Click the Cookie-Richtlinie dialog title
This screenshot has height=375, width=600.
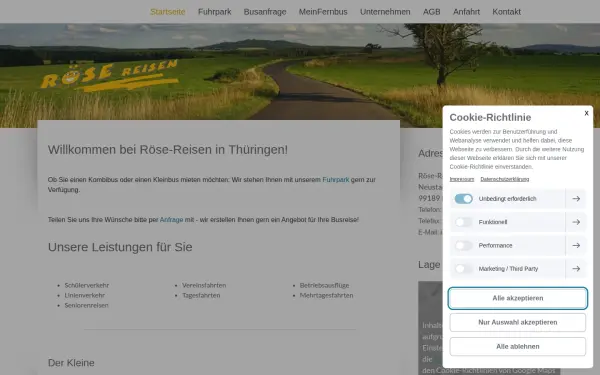(490, 117)
